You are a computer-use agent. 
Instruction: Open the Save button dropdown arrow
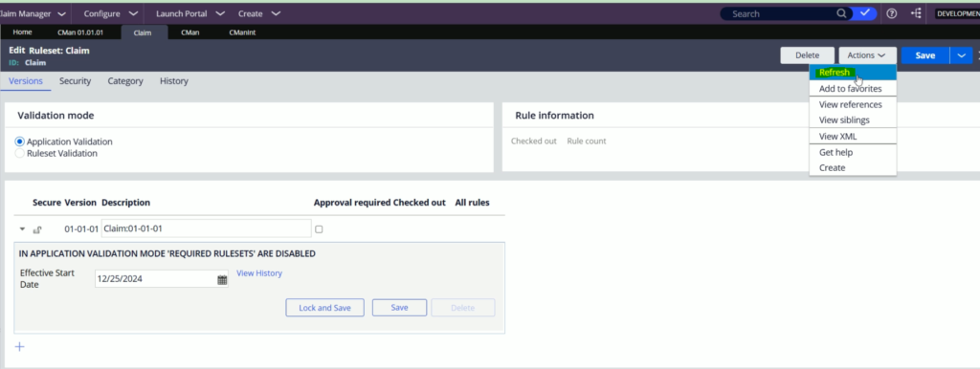[x=961, y=55]
